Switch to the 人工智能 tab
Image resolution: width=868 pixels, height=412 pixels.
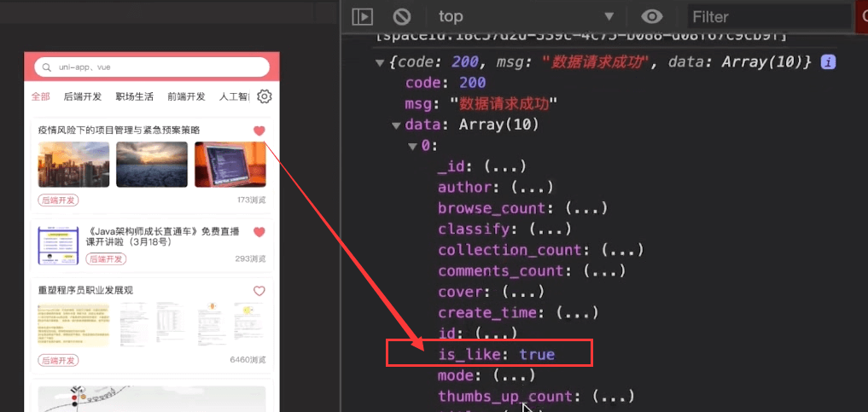point(234,96)
